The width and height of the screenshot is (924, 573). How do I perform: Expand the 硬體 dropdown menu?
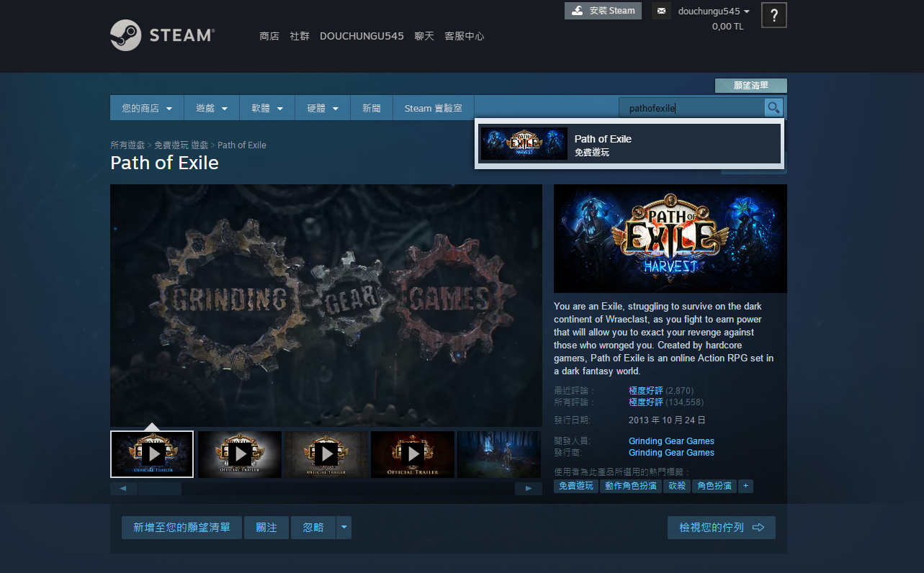click(323, 108)
